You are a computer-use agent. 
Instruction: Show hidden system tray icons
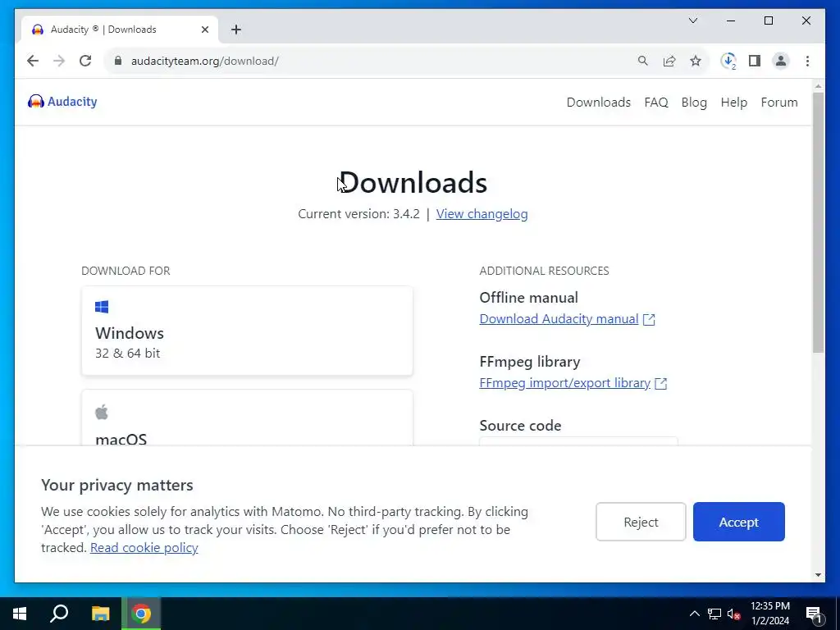click(694, 614)
